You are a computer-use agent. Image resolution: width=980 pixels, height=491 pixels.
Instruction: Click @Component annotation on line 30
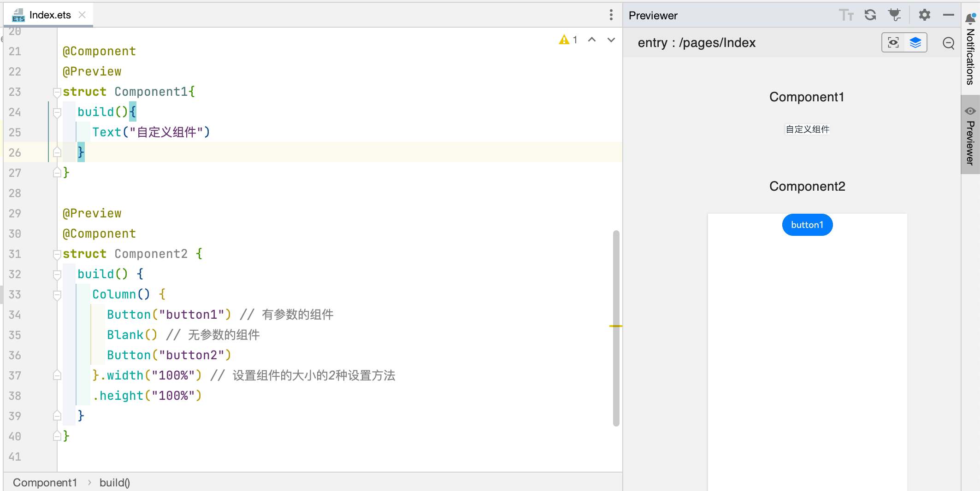coord(99,234)
